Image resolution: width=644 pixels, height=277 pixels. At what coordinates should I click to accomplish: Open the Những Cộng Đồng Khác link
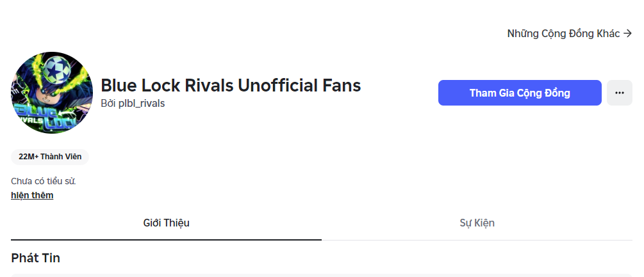570,34
